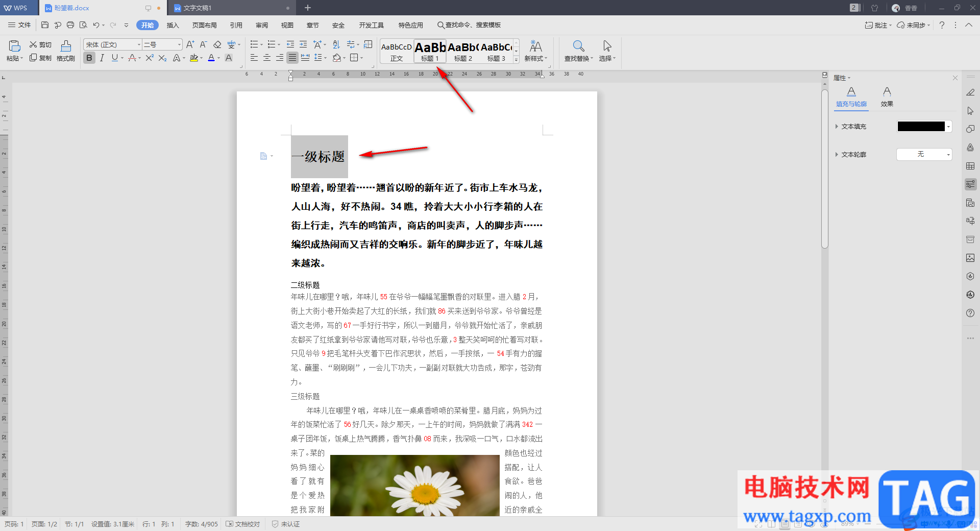Decrease paragraph indent

pyautogui.click(x=290, y=45)
